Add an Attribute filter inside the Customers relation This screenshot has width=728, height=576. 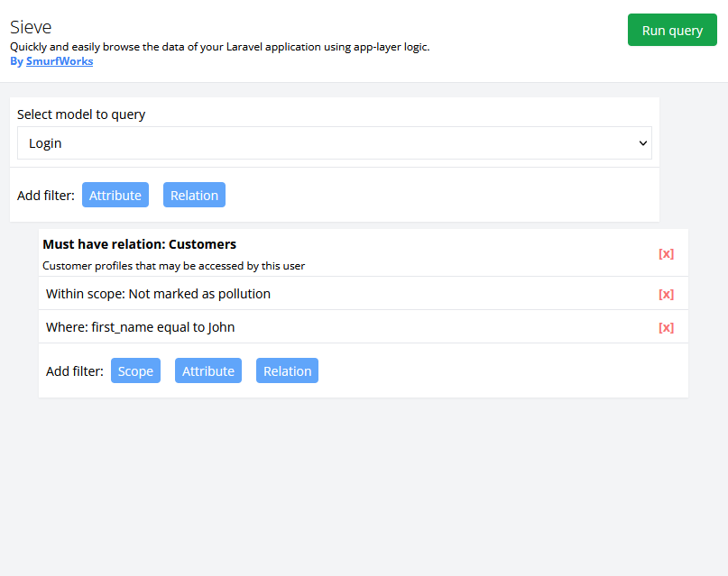coord(207,370)
